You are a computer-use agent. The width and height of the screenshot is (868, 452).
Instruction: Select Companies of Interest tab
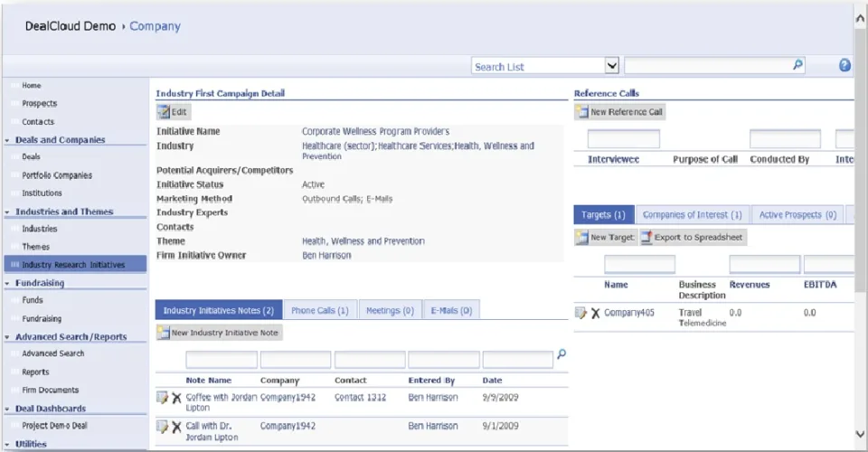pyautogui.click(x=693, y=214)
